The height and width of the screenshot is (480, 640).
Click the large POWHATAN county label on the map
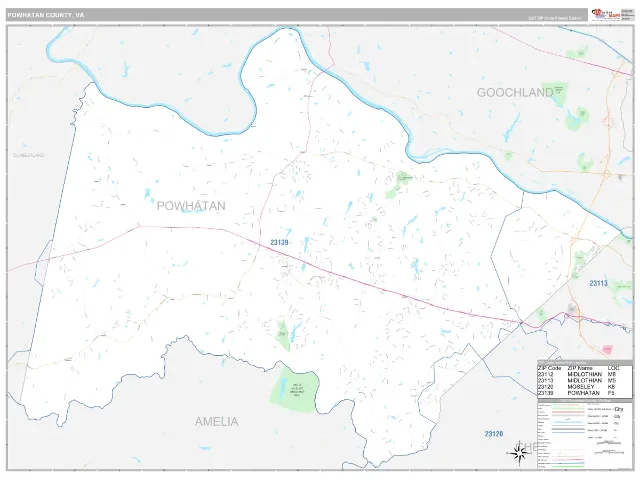click(191, 206)
